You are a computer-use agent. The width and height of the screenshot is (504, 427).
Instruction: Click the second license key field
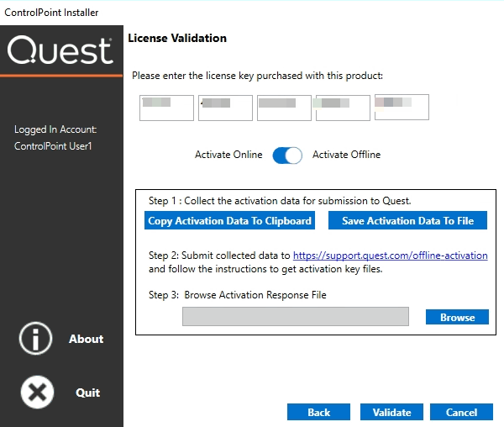click(226, 108)
